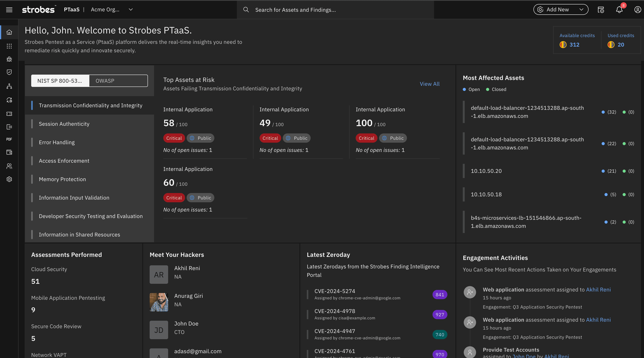Select Session Authenticity control category
This screenshot has height=358, width=644.
[64, 124]
